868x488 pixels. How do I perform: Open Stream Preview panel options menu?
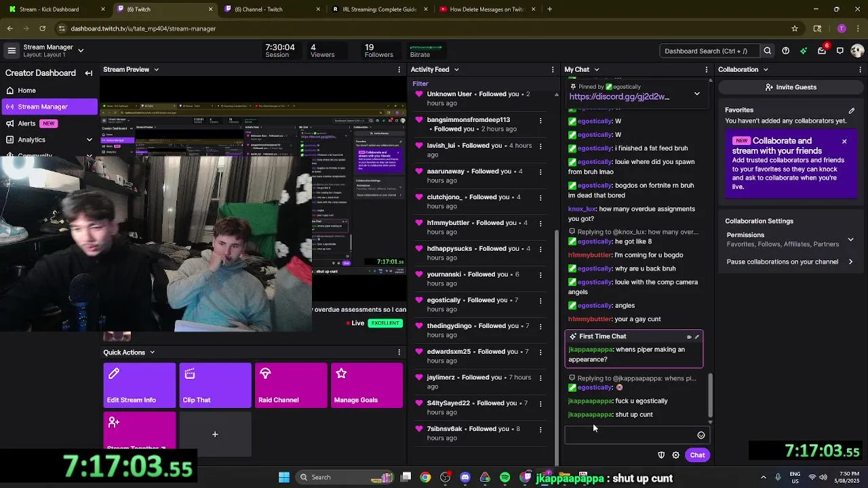click(x=399, y=69)
